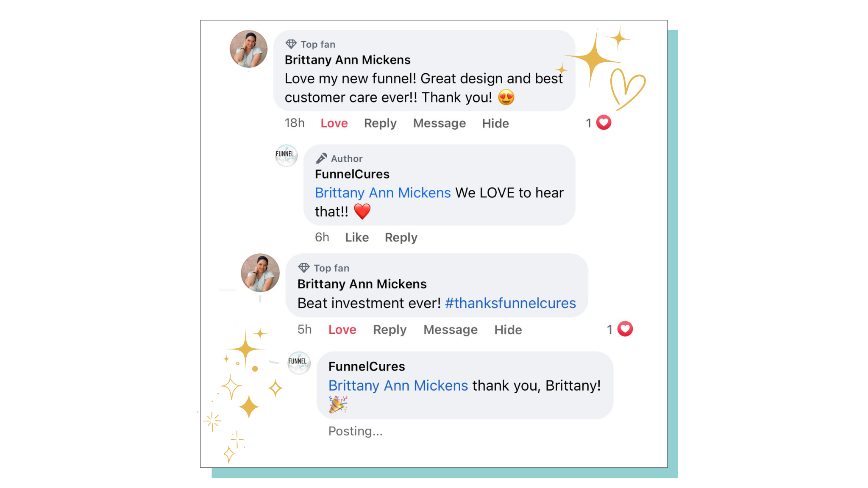868x488 pixels.
Task: Open the FunnelCures avatar beside the Posting reply
Action: pos(299,363)
